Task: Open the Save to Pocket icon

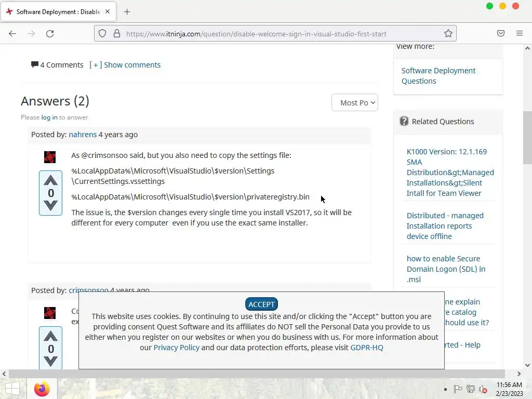Action: pyautogui.click(x=501, y=33)
